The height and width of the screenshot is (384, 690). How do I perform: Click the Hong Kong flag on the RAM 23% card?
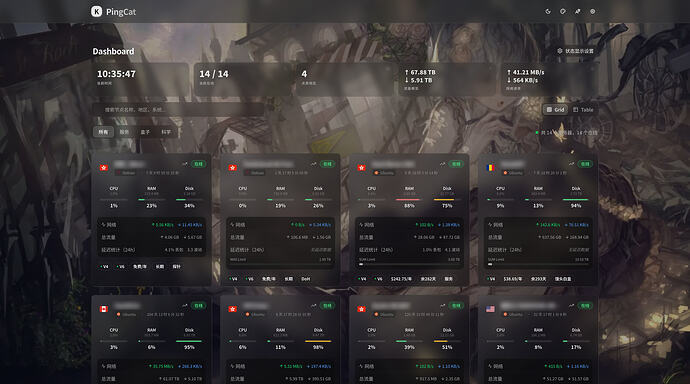(104, 168)
